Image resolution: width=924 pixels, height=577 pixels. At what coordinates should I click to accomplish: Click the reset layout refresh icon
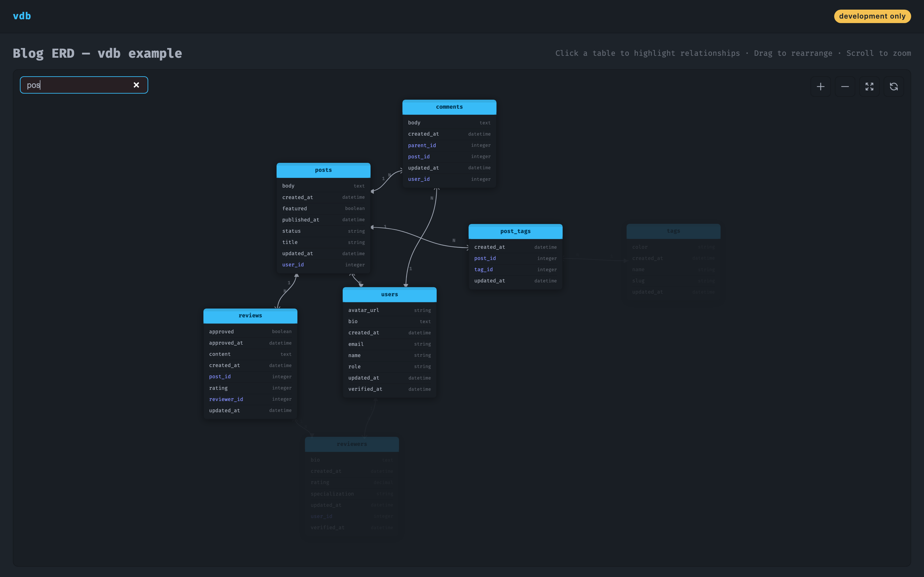click(x=894, y=87)
